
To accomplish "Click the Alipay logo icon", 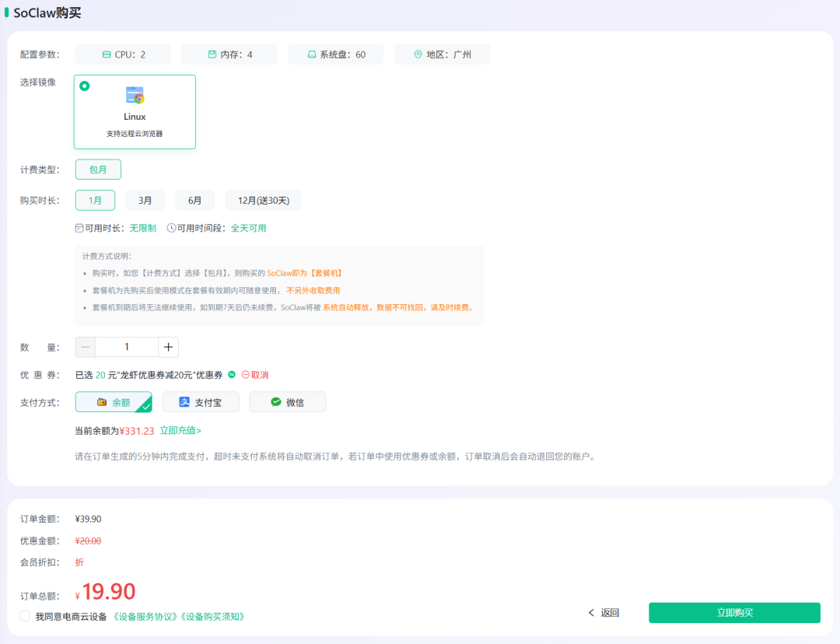I will coord(184,402).
